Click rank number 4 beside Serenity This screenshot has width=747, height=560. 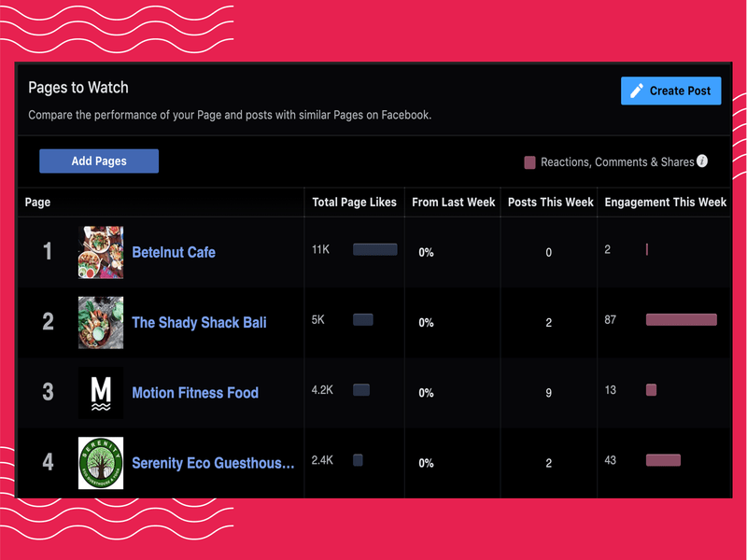(48, 462)
